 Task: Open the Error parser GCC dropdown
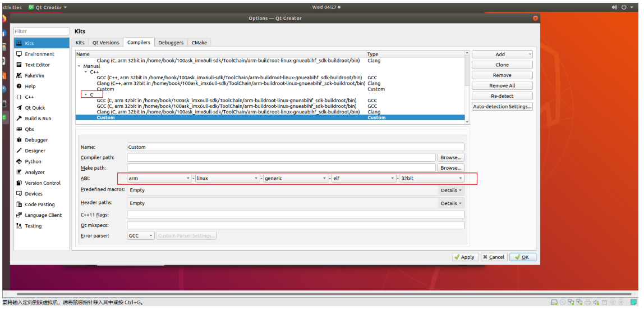141,236
